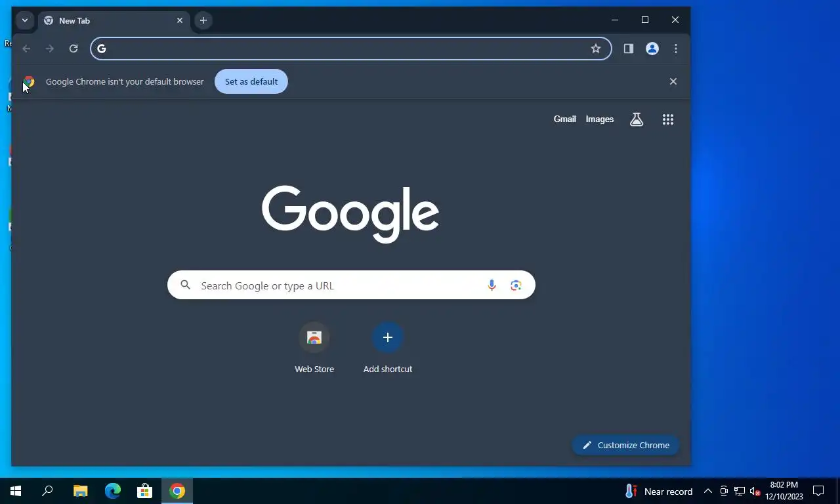Viewport: 840px width, 504px height.
Task: Reload the page
Action: 73,49
